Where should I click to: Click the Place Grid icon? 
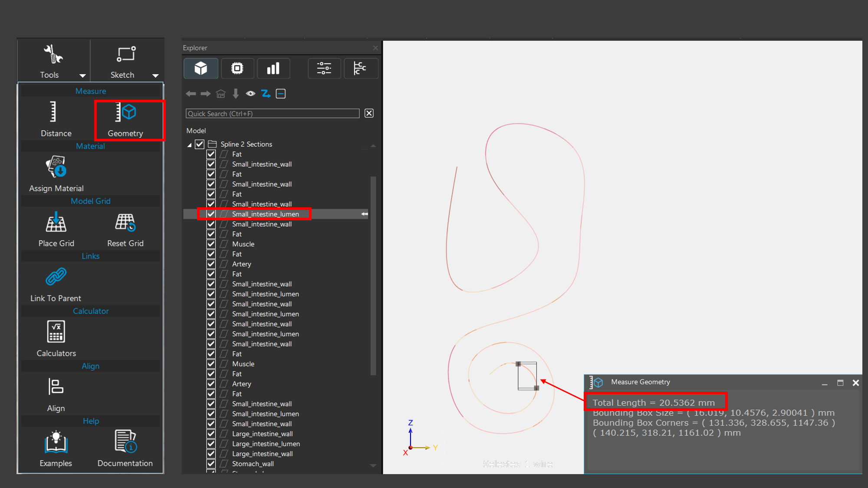point(56,223)
